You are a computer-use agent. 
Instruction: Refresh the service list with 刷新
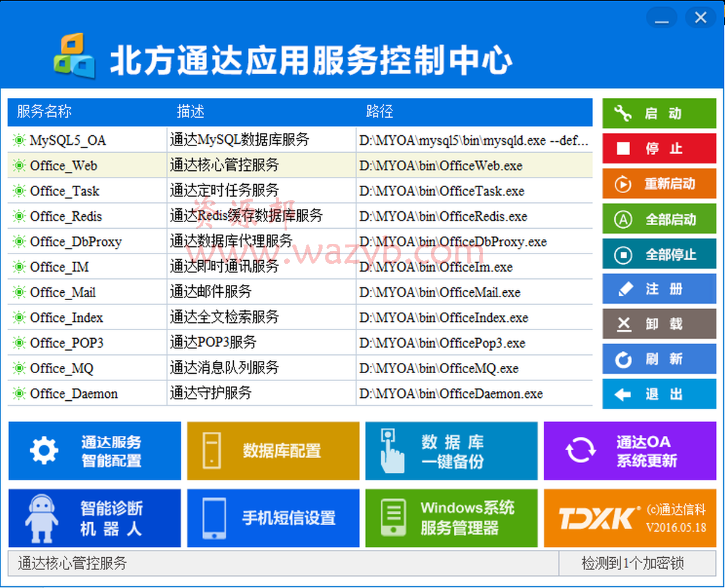[659, 359]
